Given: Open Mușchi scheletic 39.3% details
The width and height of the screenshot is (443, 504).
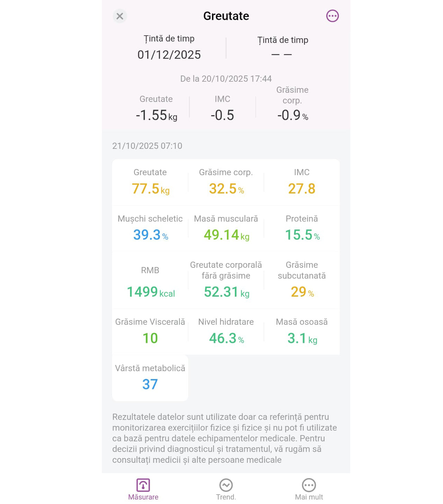Looking at the screenshot, I should tap(150, 229).
